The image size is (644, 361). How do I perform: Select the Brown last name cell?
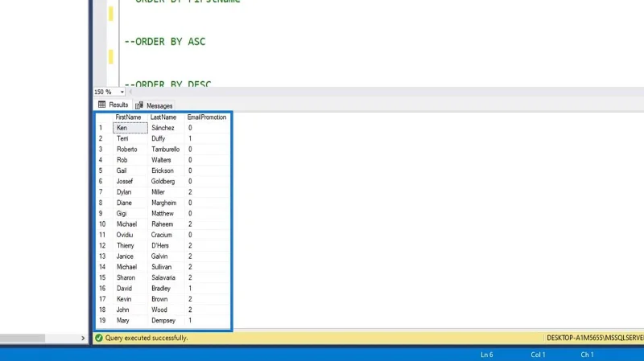tap(167, 298)
